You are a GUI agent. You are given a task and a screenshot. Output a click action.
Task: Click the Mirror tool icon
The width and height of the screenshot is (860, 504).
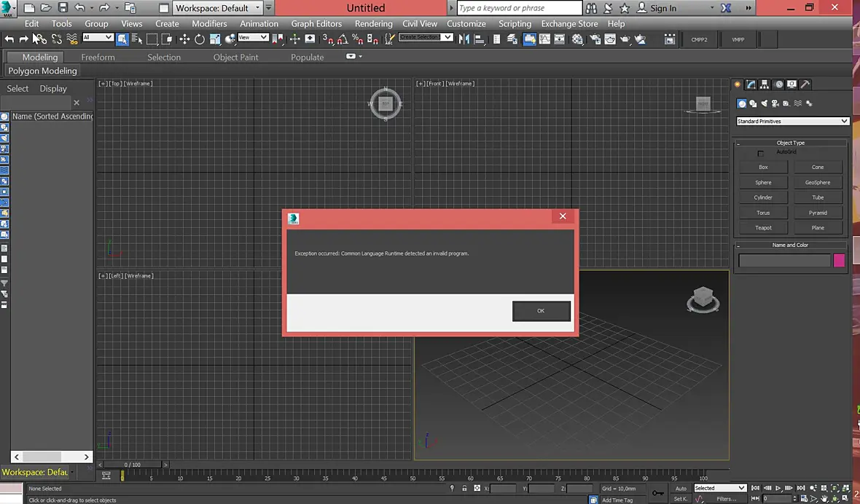464,39
